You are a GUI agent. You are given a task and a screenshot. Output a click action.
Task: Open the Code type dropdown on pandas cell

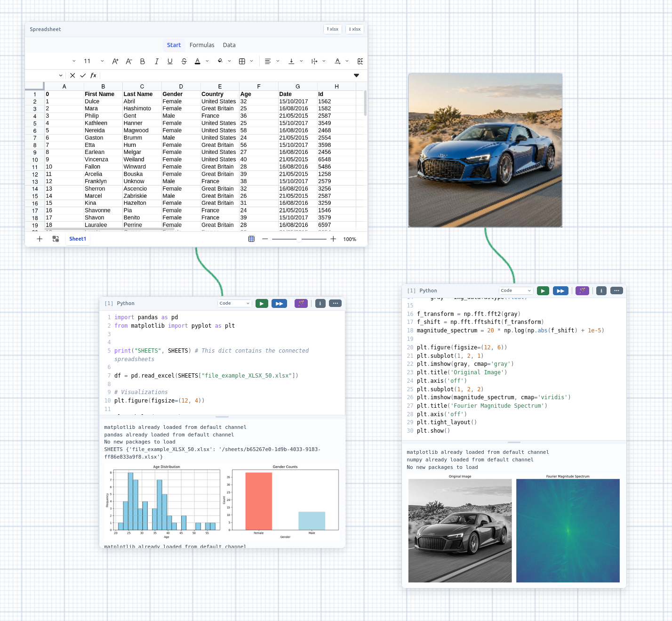(x=234, y=304)
